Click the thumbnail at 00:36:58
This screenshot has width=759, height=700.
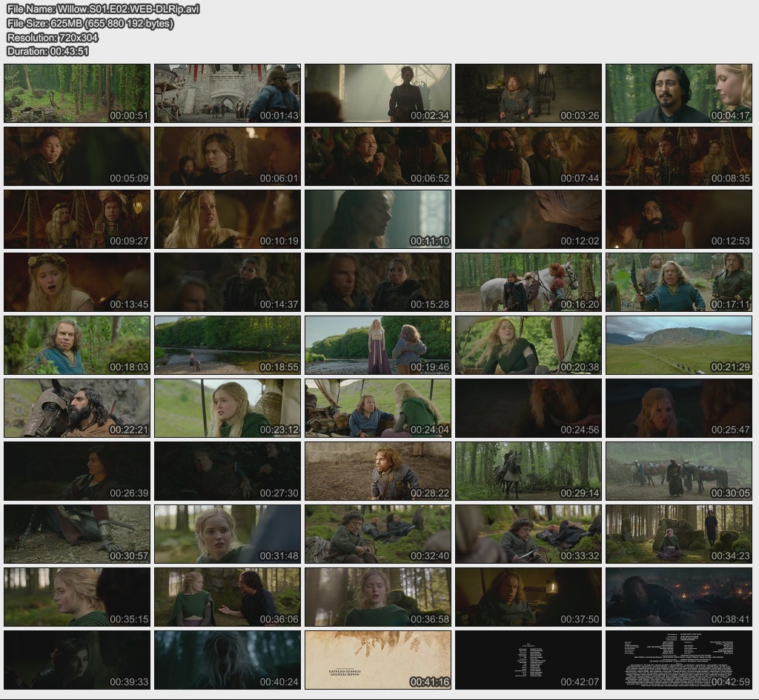point(378,598)
